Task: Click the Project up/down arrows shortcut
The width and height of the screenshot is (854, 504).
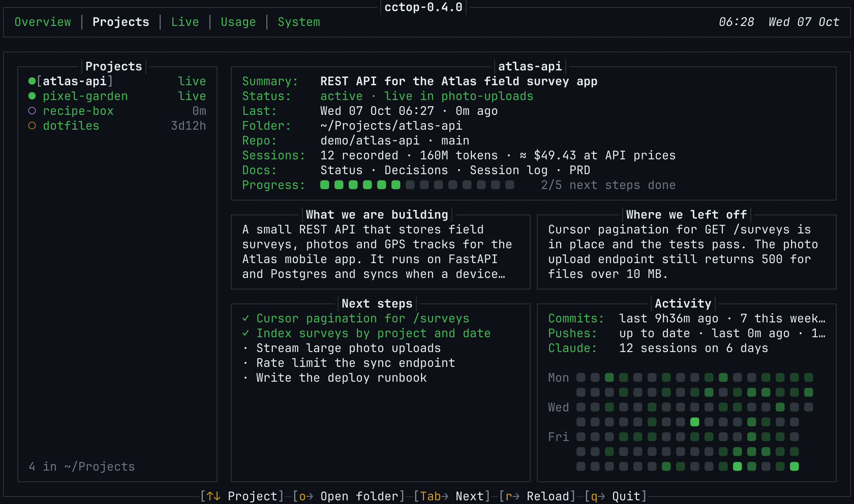Action: (242, 496)
